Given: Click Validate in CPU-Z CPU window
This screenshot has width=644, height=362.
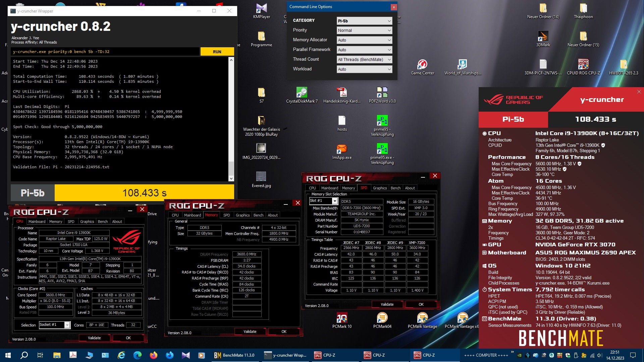Looking at the screenshot, I should pyautogui.click(x=94, y=338).
